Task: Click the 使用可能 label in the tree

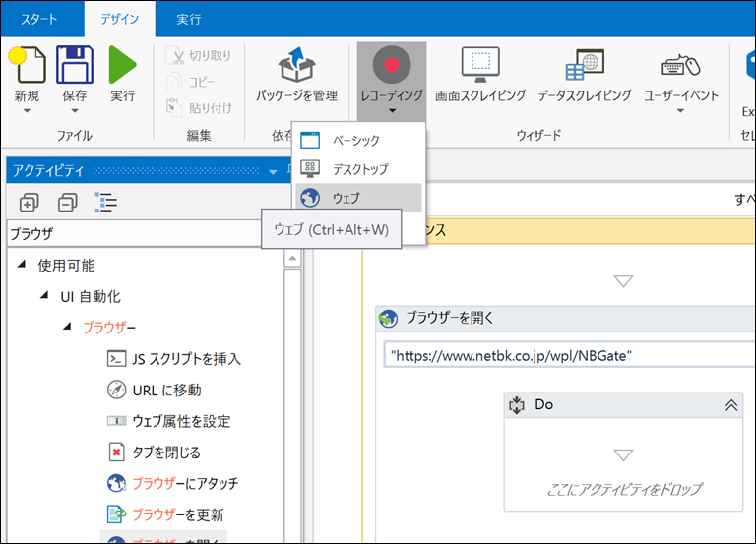Action: pyautogui.click(x=67, y=265)
